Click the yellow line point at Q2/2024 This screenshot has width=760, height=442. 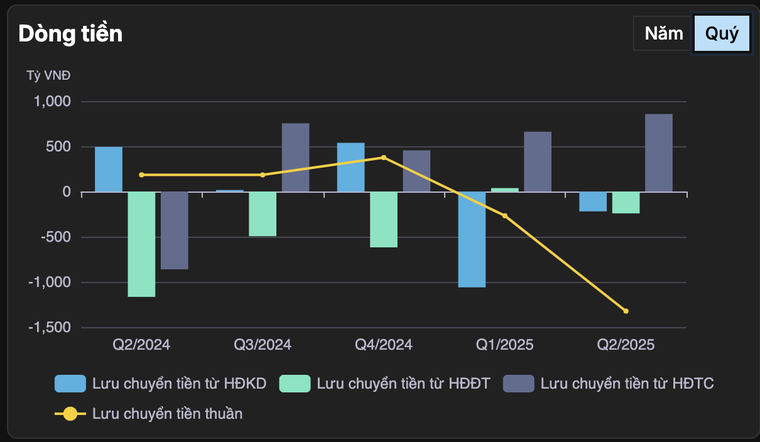pos(141,175)
